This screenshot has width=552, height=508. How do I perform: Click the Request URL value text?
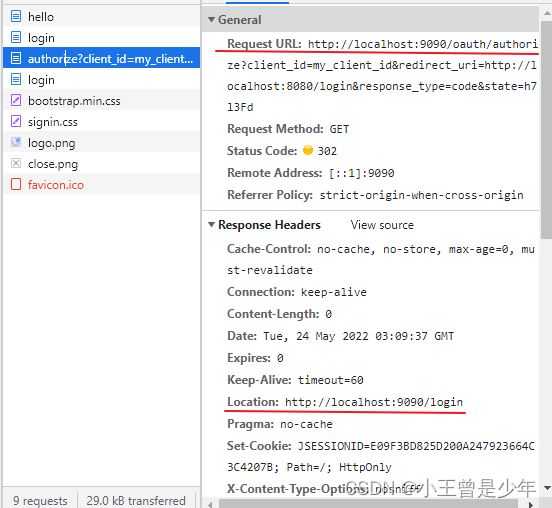[x=382, y=75]
